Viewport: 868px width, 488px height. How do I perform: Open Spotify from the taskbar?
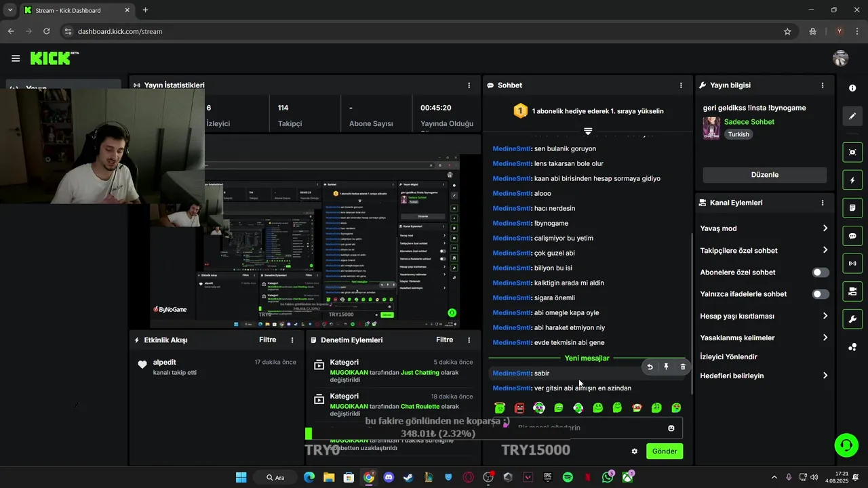pos(568,477)
